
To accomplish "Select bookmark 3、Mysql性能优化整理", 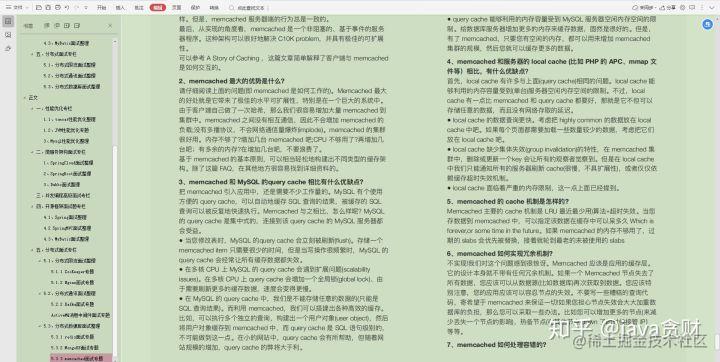I will coord(66,141).
